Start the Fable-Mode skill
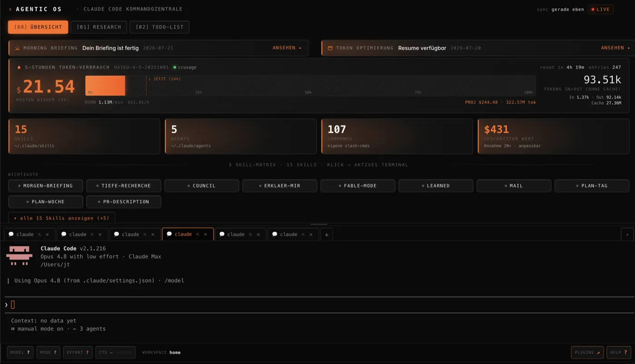This screenshot has width=635, height=364. click(357, 185)
